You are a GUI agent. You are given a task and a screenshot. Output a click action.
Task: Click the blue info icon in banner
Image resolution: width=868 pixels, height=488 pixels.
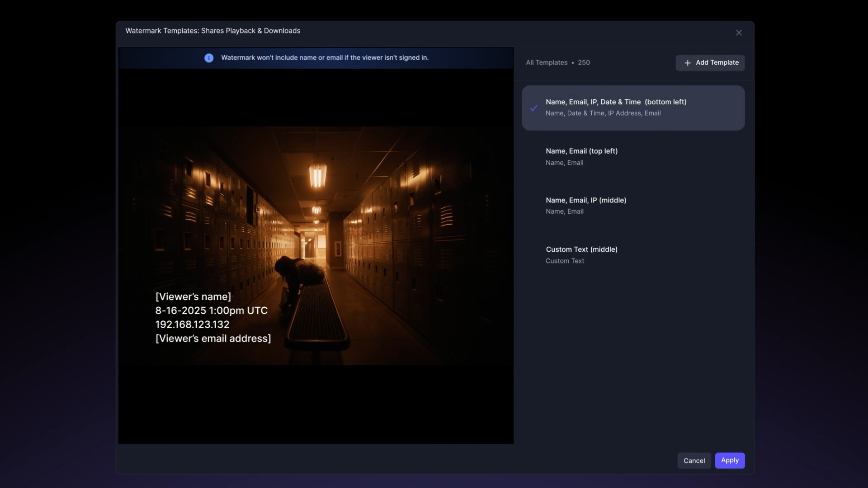point(208,58)
